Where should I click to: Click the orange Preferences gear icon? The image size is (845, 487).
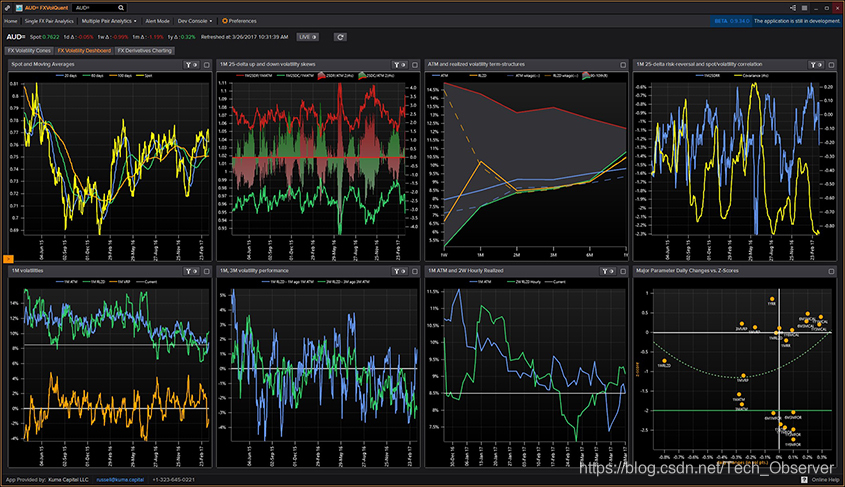coord(225,21)
